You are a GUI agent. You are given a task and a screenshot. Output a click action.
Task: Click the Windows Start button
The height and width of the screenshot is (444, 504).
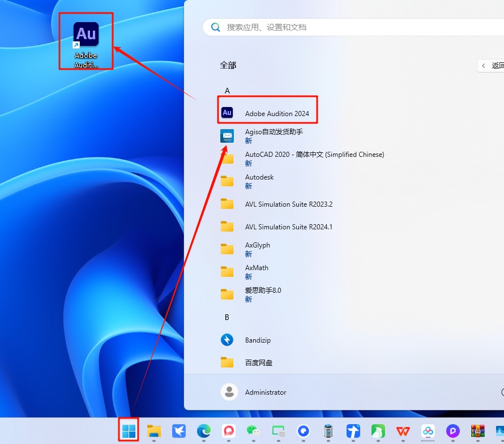click(129, 431)
